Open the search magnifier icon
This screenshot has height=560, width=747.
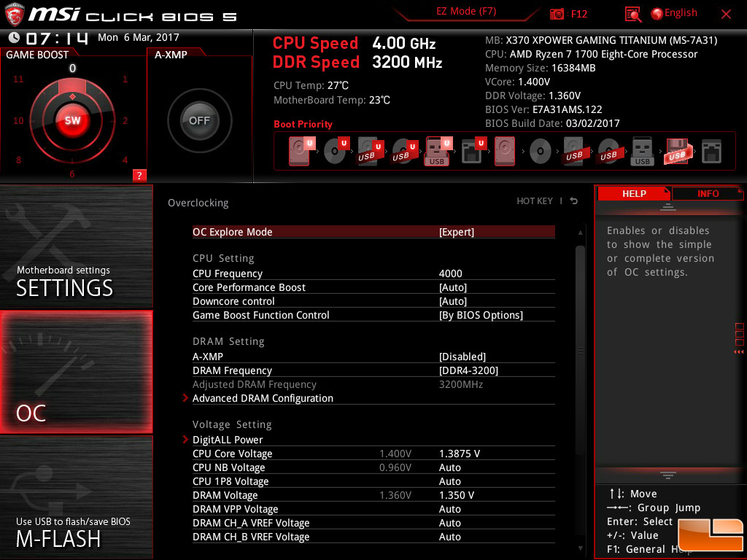632,15
